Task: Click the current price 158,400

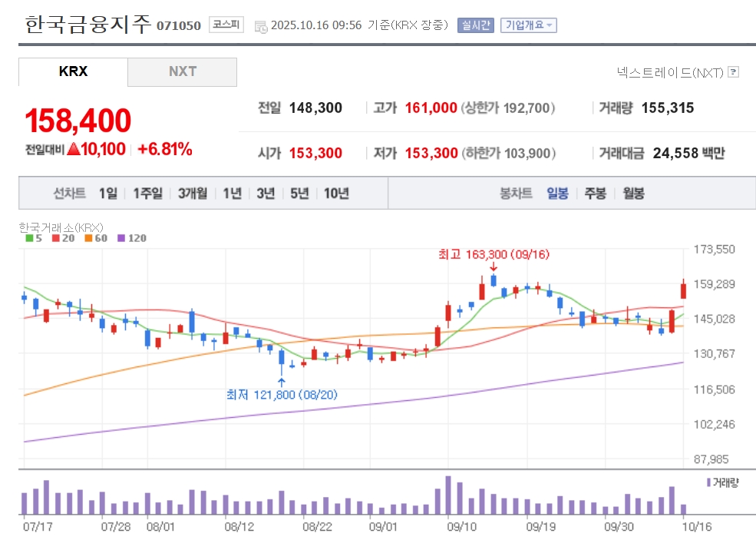Action: (x=78, y=121)
